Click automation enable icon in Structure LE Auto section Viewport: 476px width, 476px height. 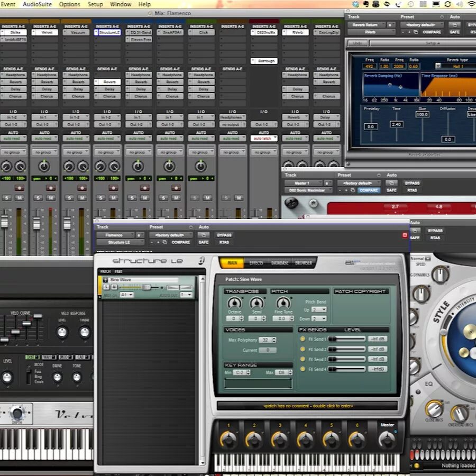click(204, 235)
